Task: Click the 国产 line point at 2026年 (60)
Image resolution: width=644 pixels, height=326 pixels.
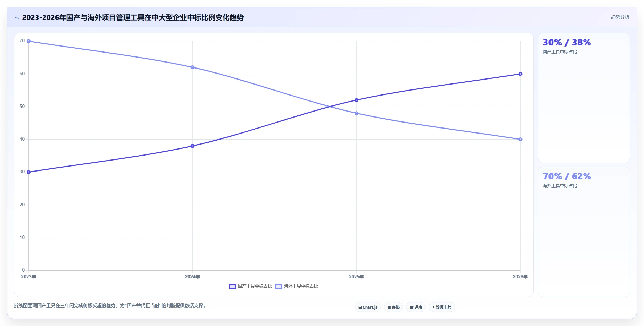Action: point(520,74)
